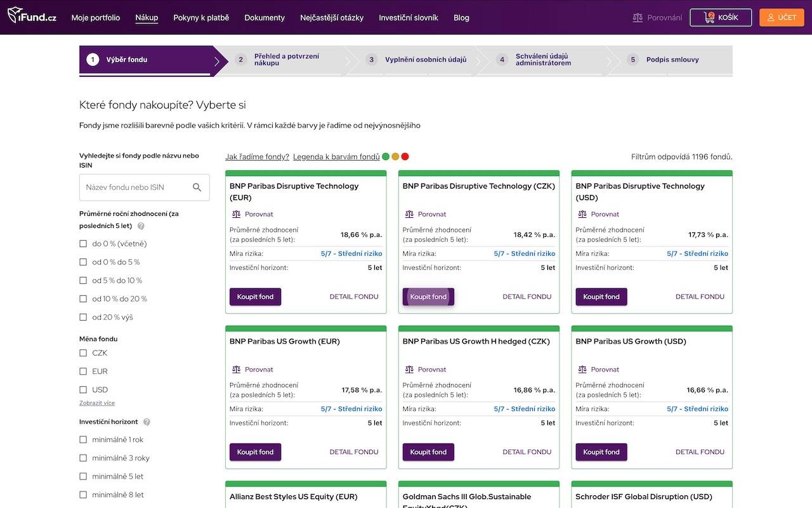This screenshot has height=508, width=812.
Task: Click compare scales icon for Disruptive Technology (CZK)
Action: 409,215
